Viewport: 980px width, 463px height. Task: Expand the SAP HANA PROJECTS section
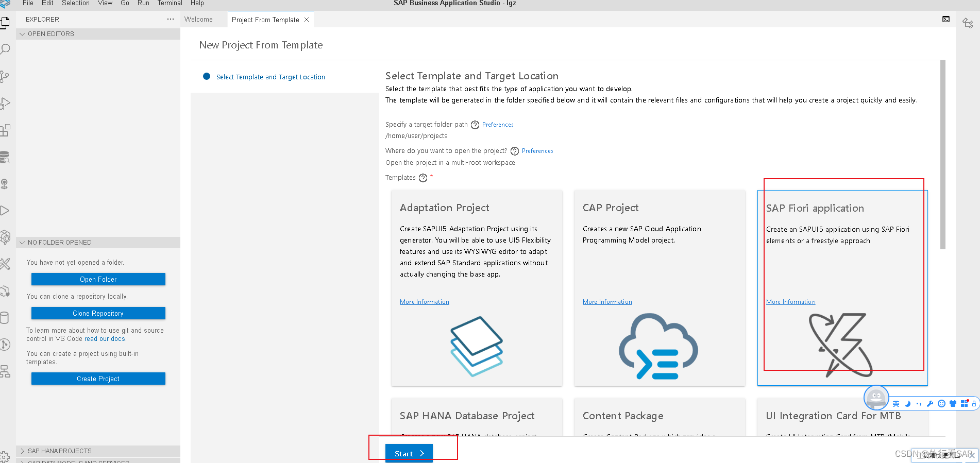[x=98, y=451]
